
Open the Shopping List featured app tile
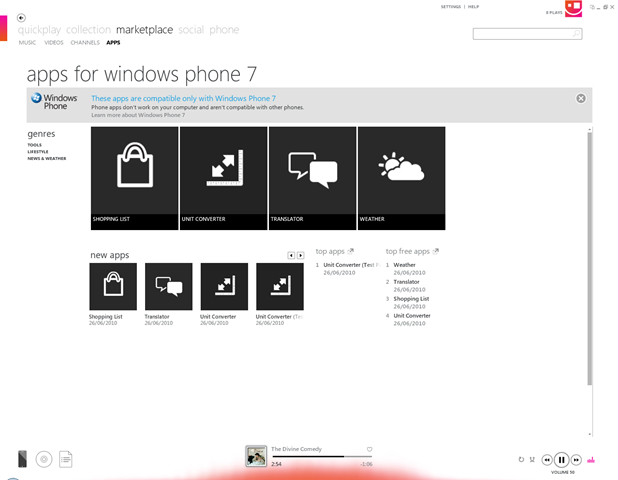click(x=134, y=178)
